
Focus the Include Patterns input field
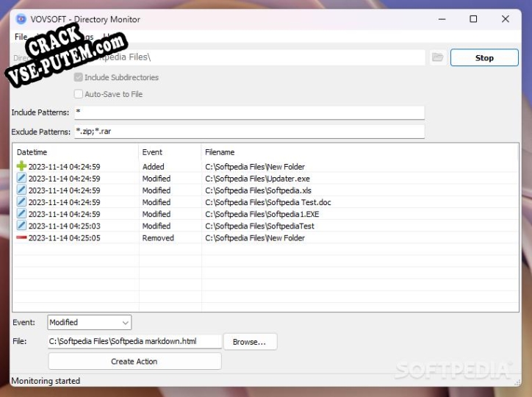click(249, 112)
